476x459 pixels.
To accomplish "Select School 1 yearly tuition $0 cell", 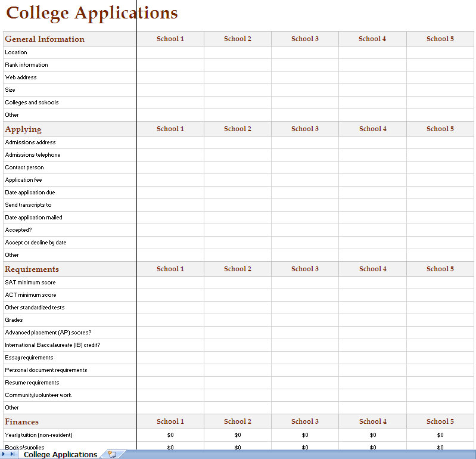I will click(x=170, y=435).
